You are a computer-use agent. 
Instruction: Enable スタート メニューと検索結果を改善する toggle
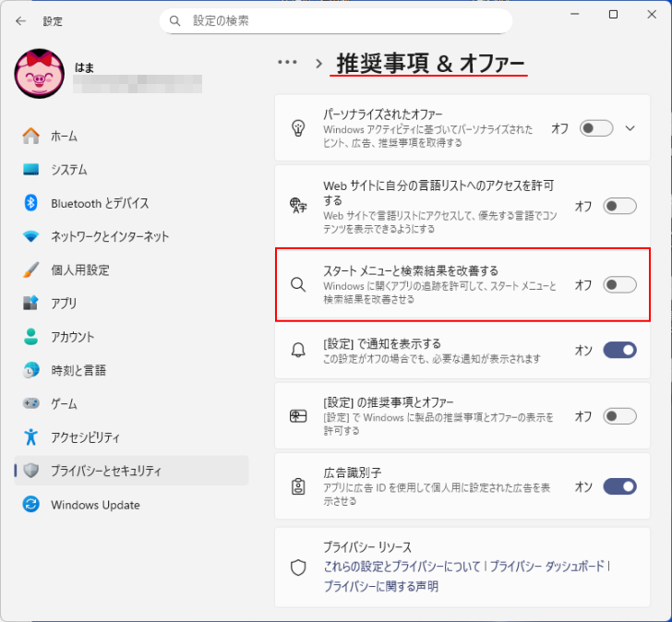tap(619, 285)
